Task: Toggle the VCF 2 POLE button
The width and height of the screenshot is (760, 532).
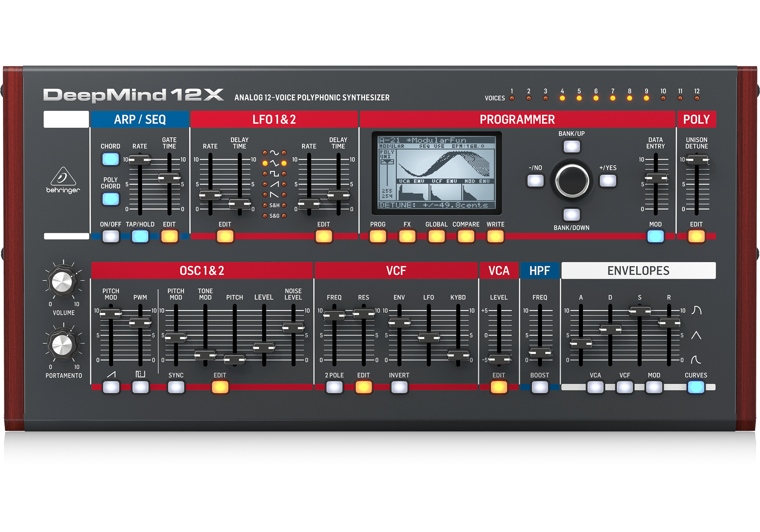Action: (x=334, y=387)
